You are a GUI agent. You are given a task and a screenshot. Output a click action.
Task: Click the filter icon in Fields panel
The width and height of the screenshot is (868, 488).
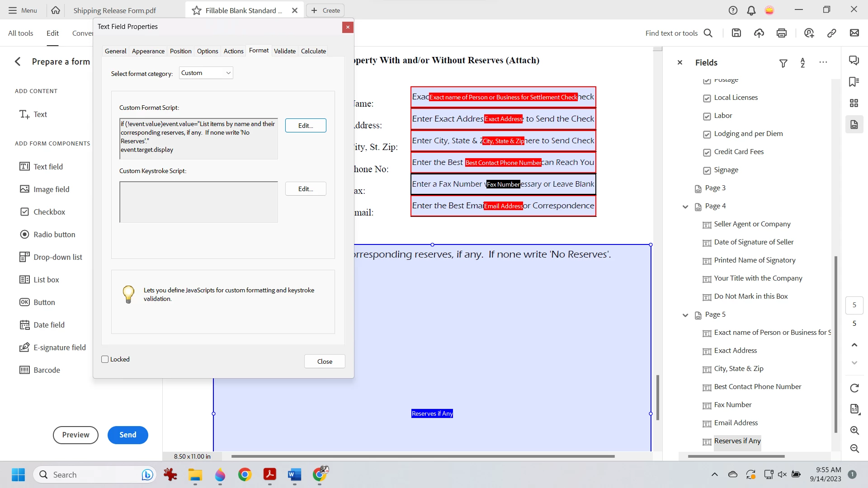coord(783,63)
